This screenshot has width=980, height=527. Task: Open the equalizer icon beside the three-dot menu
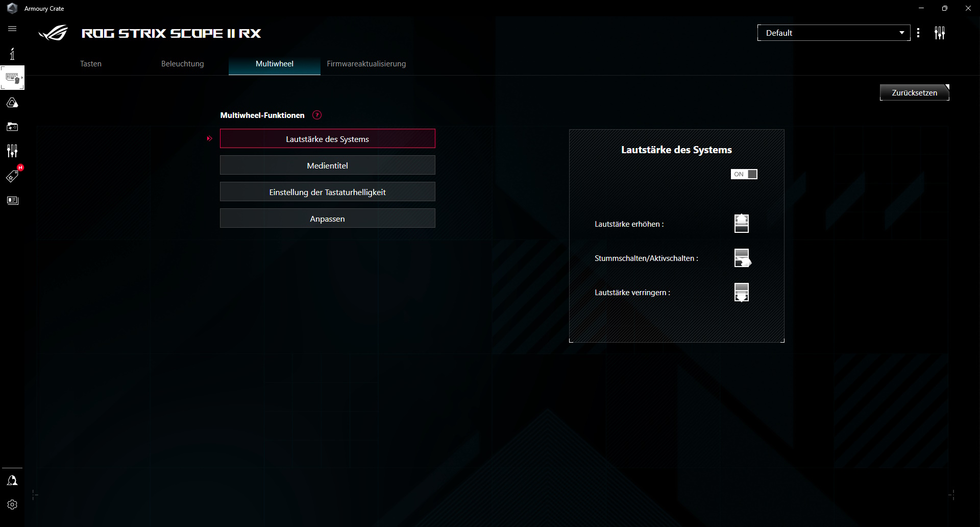[x=940, y=33]
